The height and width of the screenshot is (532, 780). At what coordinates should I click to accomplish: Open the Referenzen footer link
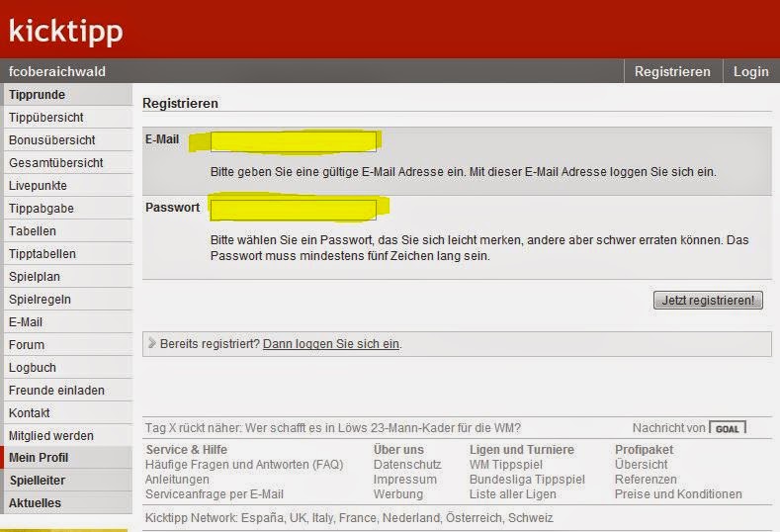coord(646,480)
